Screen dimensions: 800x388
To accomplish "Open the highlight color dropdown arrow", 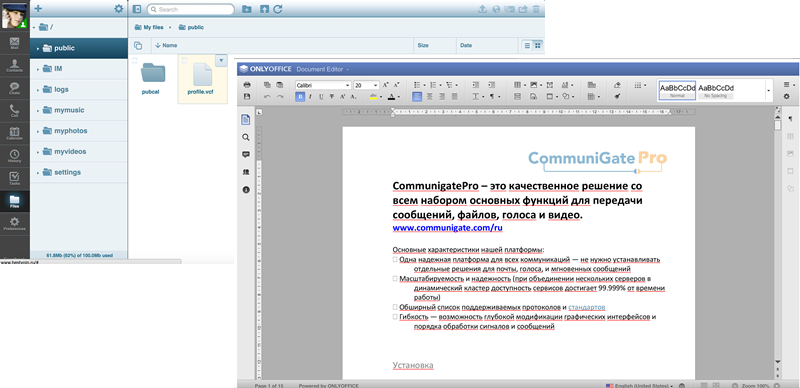I will click(x=381, y=96).
